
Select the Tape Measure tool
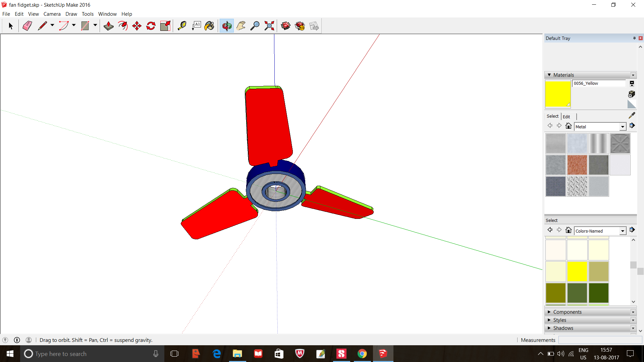(x=181, y=25)
